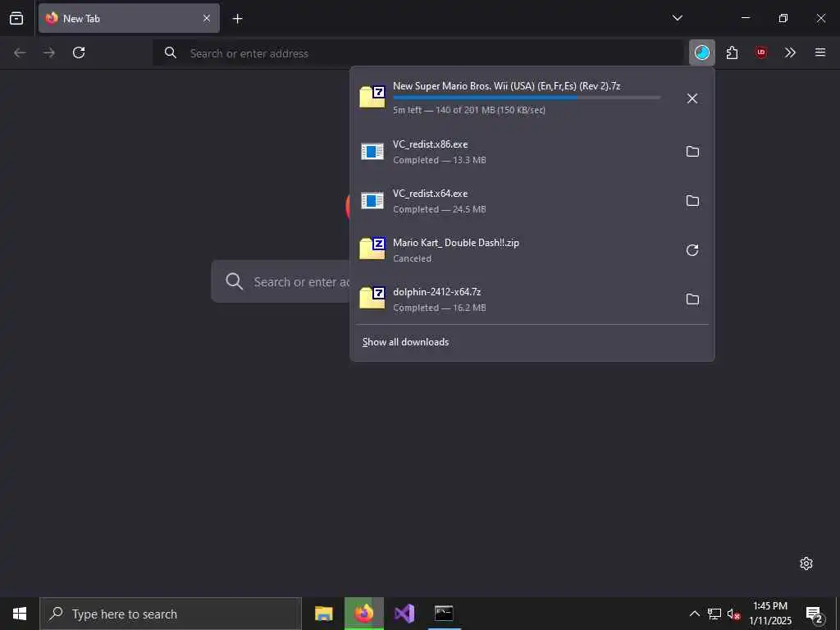Open the notification center with 2 alerts

814,614
